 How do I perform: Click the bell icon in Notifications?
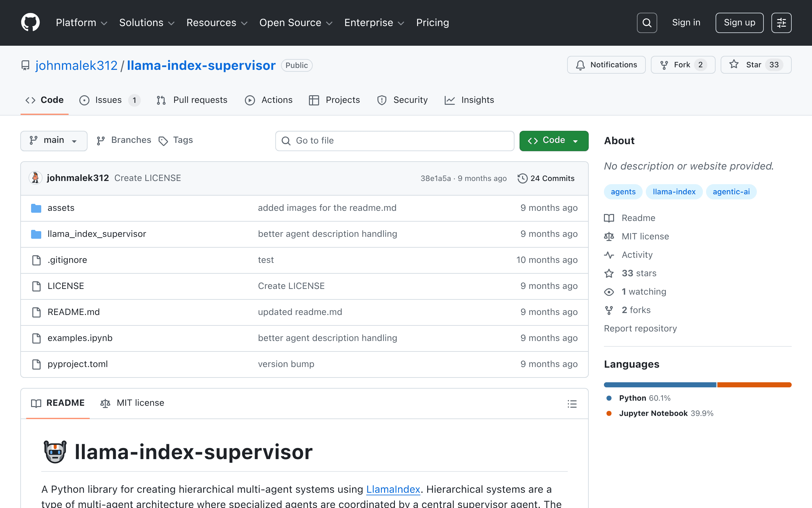[x=580, y=65]
